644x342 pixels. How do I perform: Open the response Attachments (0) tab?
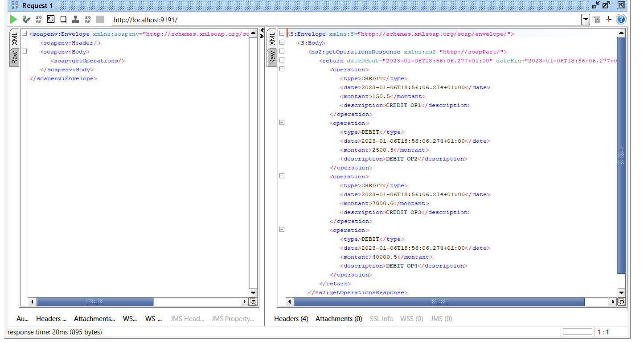[x=339, y=319]
